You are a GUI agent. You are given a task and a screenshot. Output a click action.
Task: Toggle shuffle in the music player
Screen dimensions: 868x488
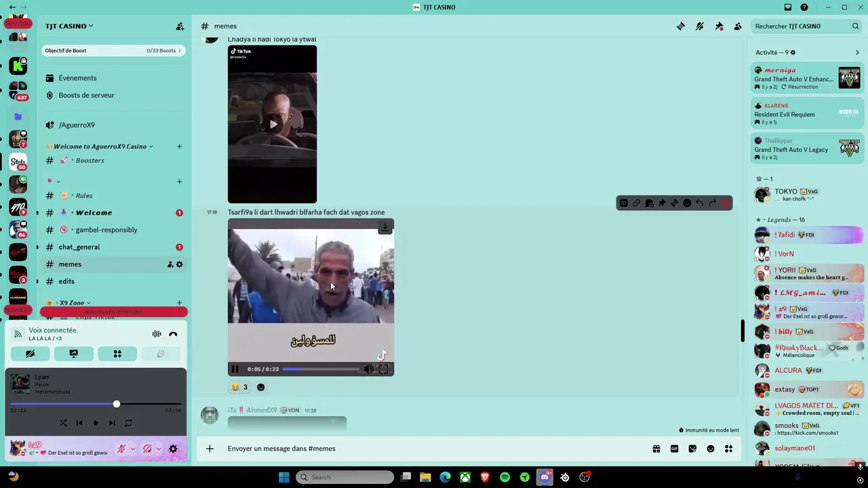(x=63, y=423)
